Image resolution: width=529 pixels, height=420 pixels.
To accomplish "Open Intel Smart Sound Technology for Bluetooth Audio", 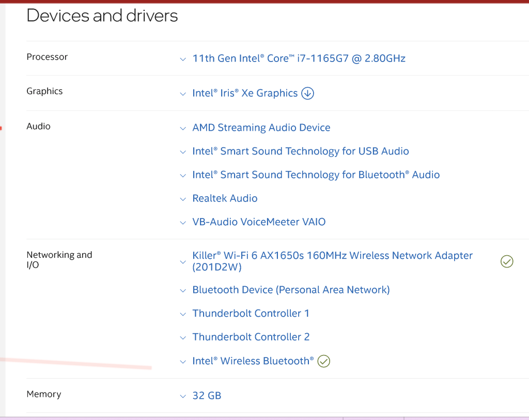I will (316, 175).
